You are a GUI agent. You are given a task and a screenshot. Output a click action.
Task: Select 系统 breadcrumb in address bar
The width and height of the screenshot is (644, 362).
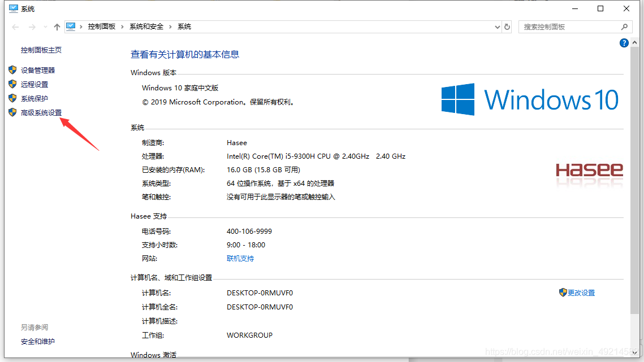[184, 27]
